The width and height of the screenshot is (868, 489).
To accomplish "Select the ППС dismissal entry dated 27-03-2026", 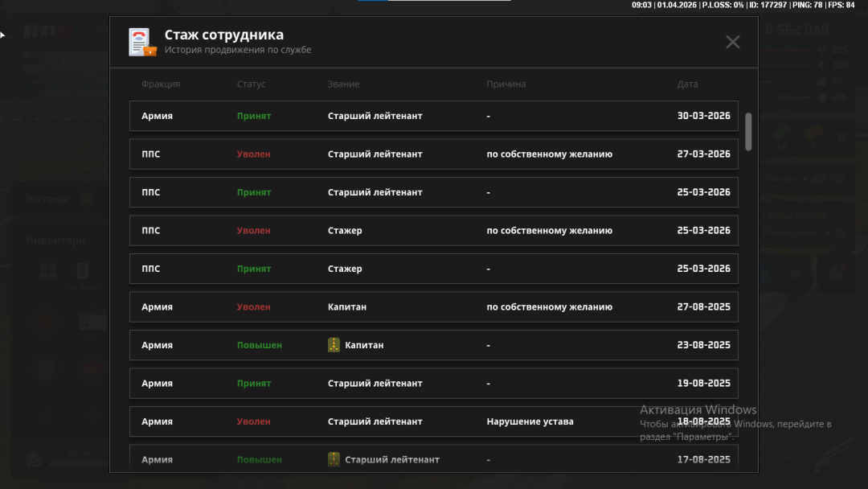I will (433, 154).
